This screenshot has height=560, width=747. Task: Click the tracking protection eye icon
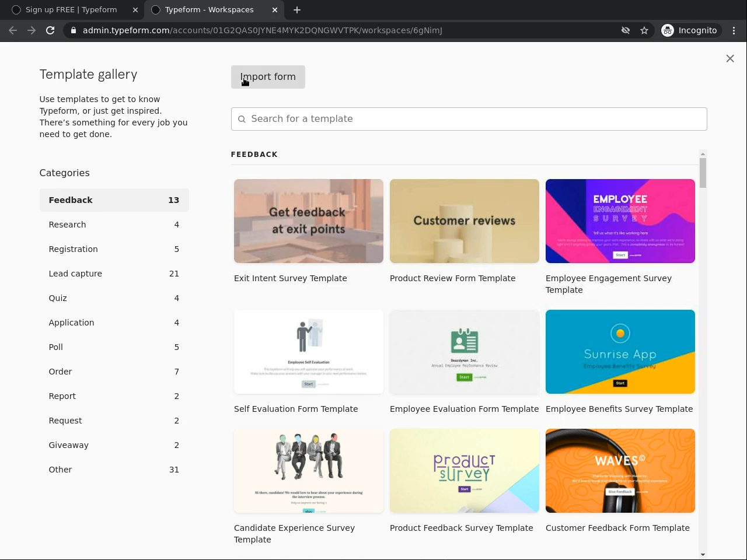626,30
